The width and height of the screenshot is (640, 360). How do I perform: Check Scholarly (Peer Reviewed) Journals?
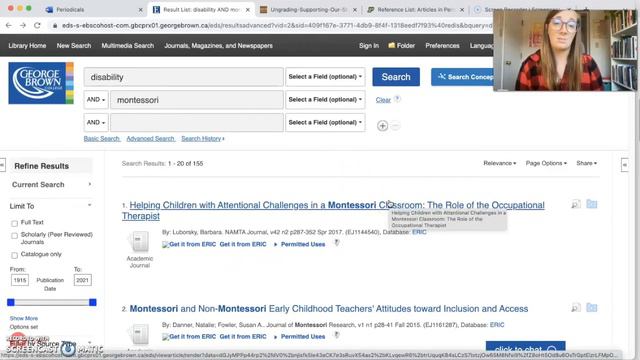(15, 236)
